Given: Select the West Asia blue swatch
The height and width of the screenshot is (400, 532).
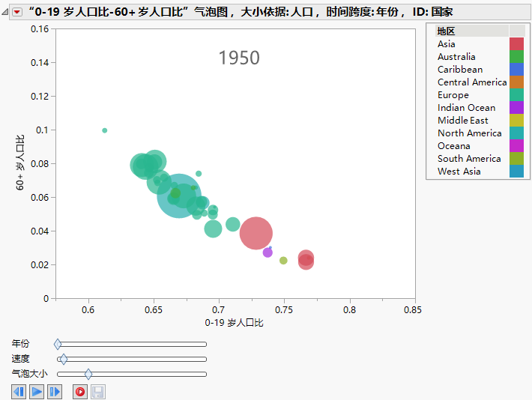Looking at the screenshot, I should [516, 172].
